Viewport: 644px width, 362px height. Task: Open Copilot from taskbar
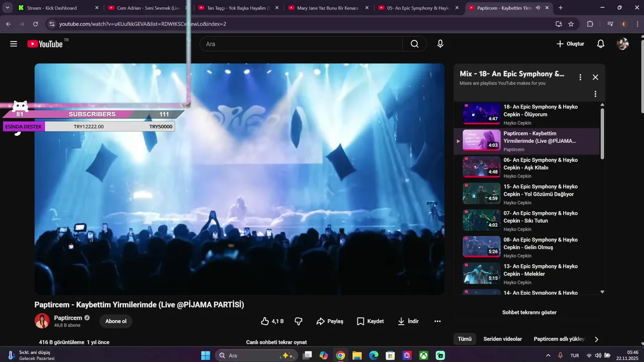tap(324, 355)
